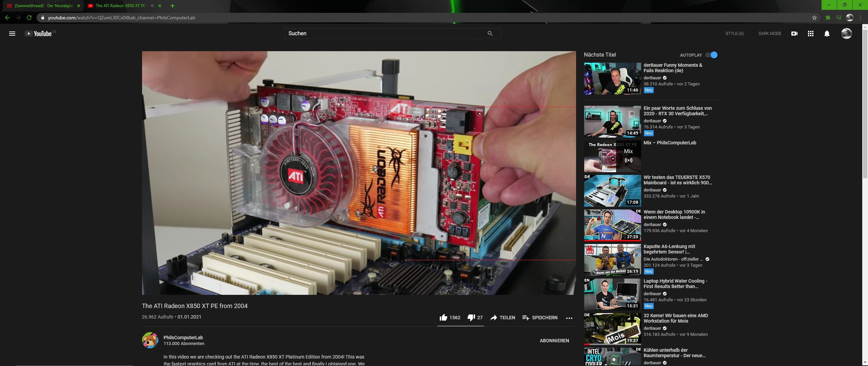
Task: Open the YouTube apps grid icon
Action: 810,34
